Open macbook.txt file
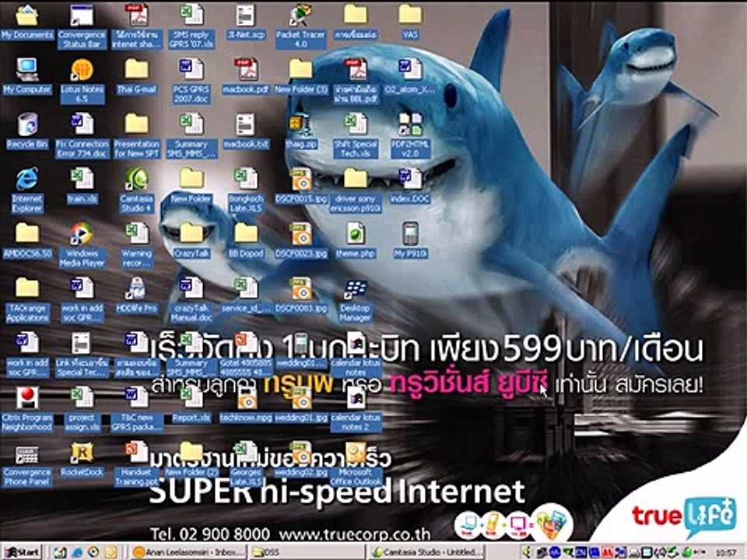Screen dimensions: 747x560 coord(246,132)
